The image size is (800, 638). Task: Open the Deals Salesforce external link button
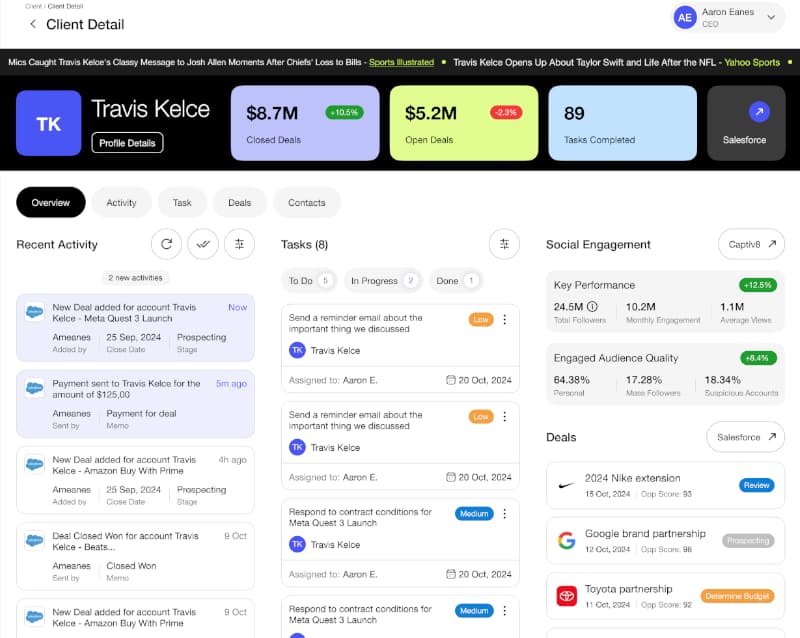[x=745, y=437]
